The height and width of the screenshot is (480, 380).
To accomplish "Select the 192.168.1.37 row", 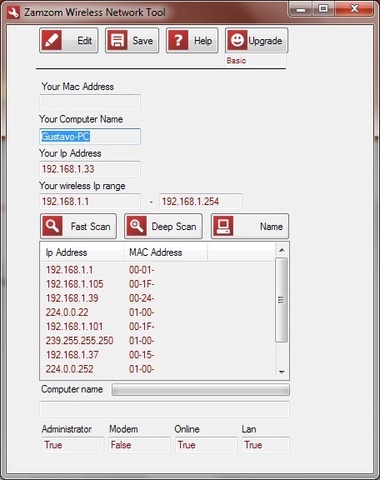I will pos(158,355).
